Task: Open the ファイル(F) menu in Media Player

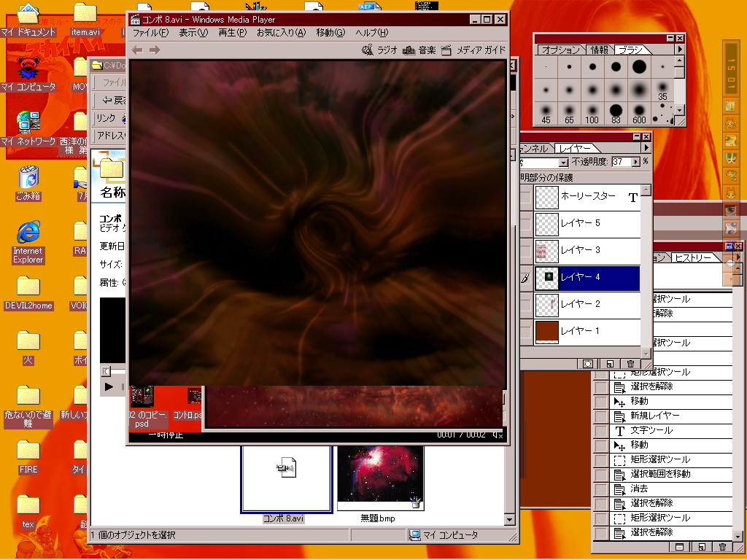Action: [150, 33]
